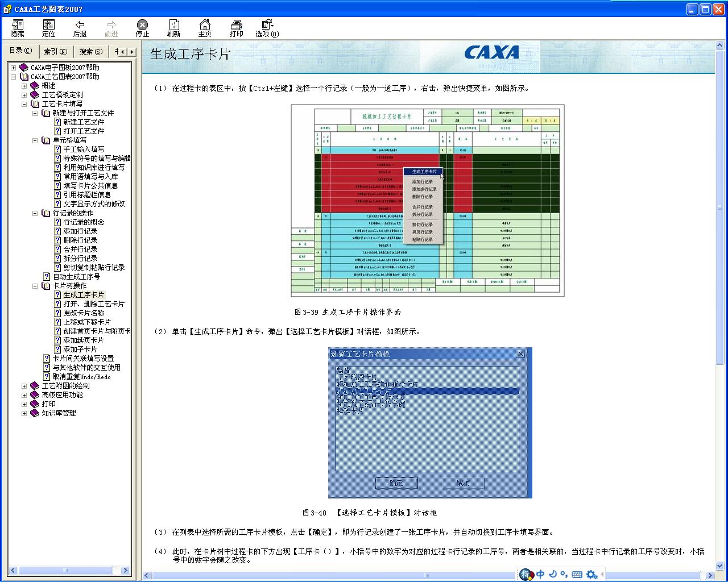The height and width of the screenshot is (582, 728).
Task: Print the topic with the 打印 icon
Action: pos(237,24)
